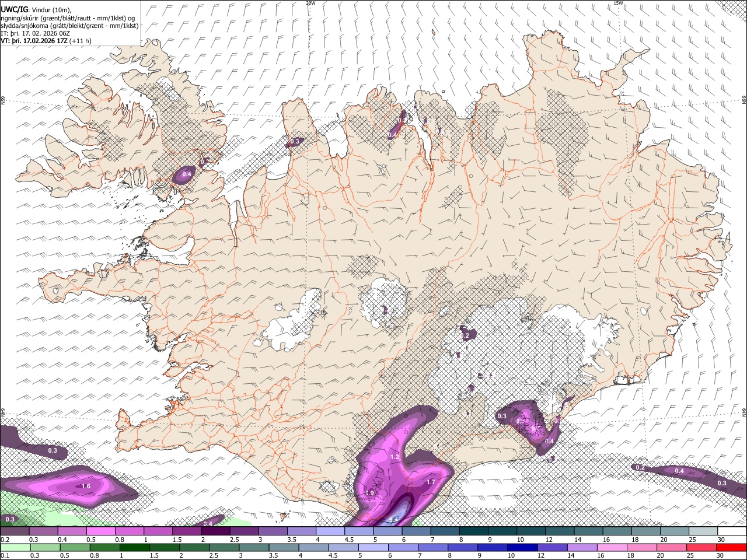This screenshot has width=747, height=560.
Task: Select the top-row legend swatch between 1.5 and 2
Action: click(x=187, y=531)
